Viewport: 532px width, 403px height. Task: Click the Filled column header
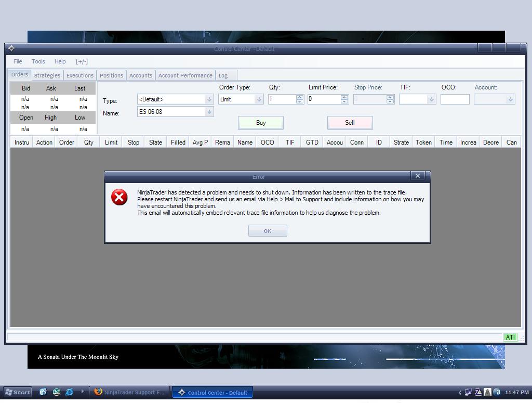[178, 142]
